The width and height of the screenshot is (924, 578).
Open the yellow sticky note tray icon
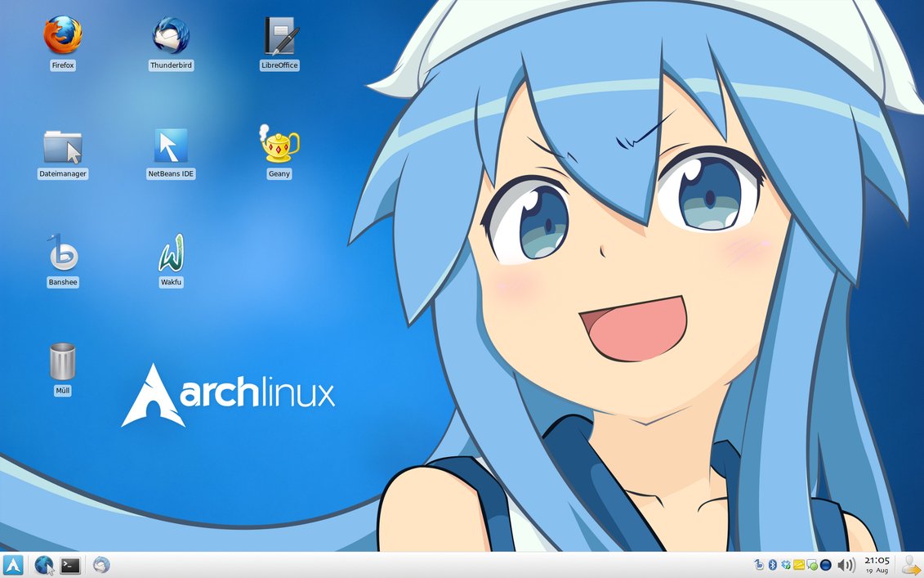pos(799,565)
